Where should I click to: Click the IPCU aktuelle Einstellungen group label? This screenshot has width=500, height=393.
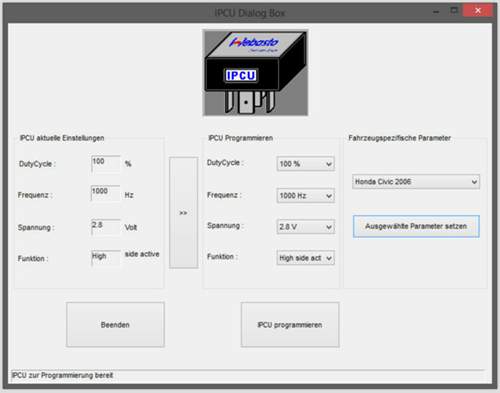click(x=62, y=138)
